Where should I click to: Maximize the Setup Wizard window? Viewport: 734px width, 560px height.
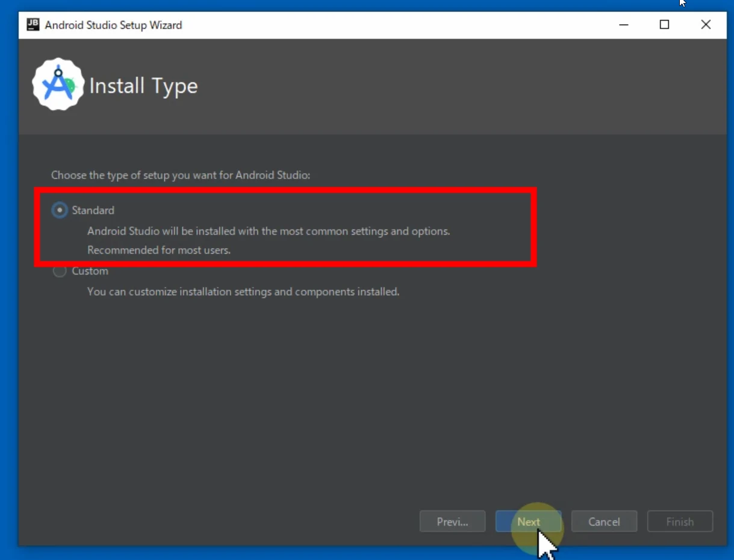coord(664,25)
